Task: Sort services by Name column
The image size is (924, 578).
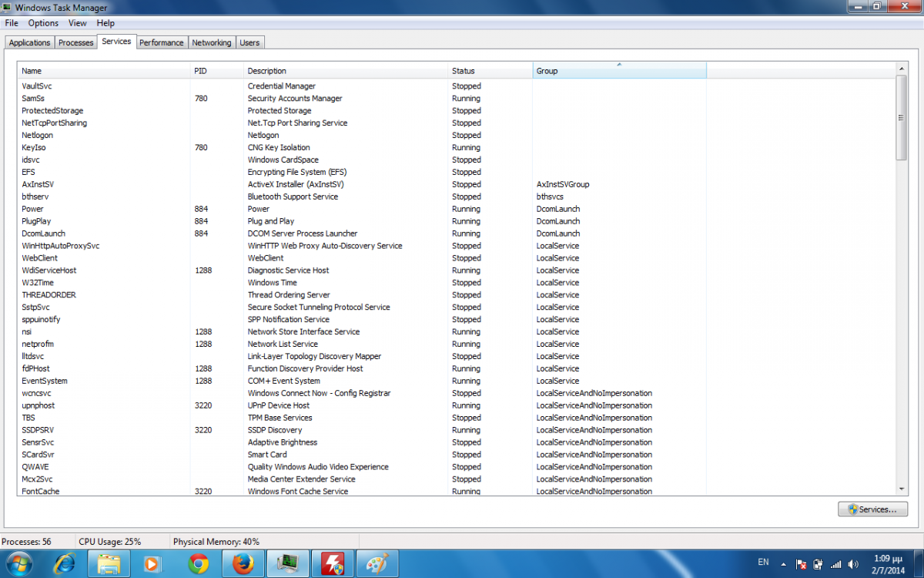Action: click(x=104, y=71)
